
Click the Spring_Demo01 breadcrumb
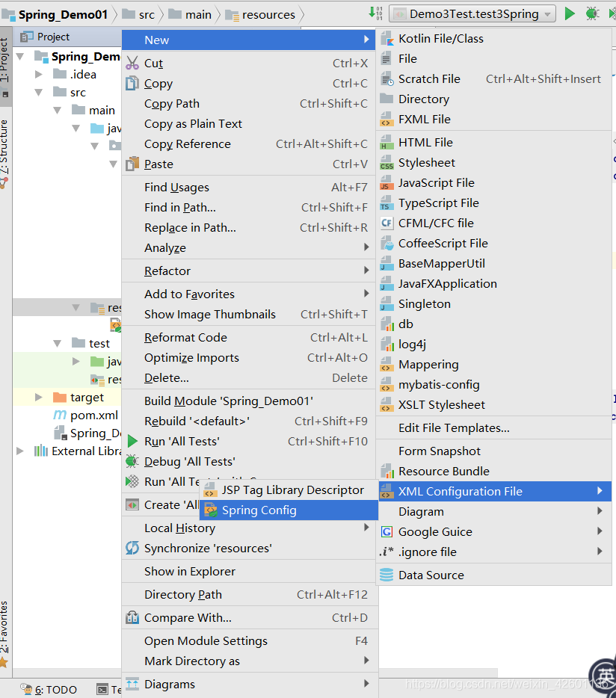pyautogui.click(x=55, y=15)
